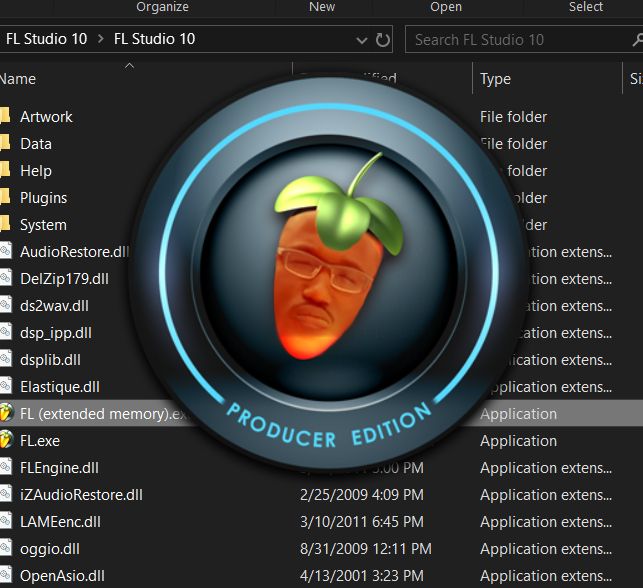Click the ds2wav.dll file icon
Viewport: 643px width, 588px height.
pyautogui.click(x=5, y=305)
